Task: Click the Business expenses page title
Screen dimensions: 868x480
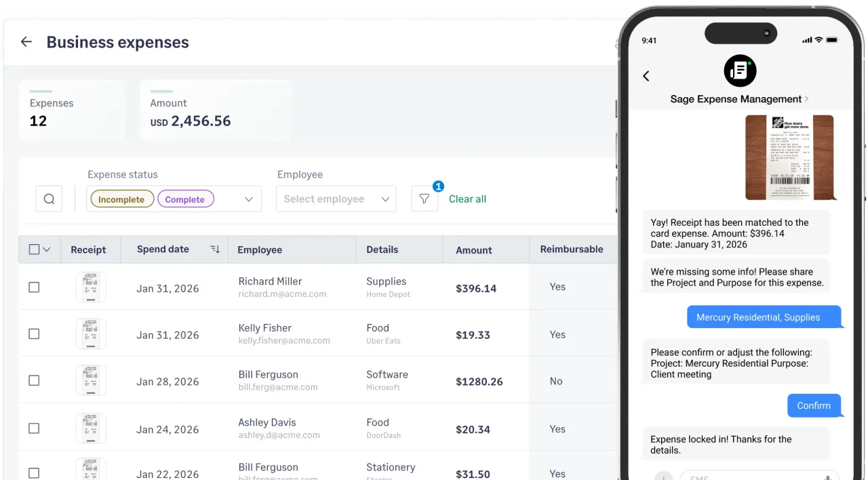Action: [117, 42]
